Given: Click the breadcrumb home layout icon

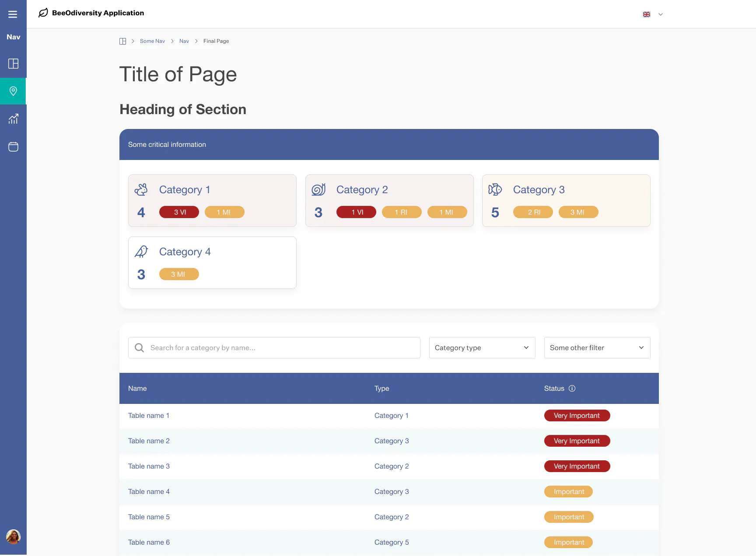Looking at the screenshot, I should click(123, 41).
